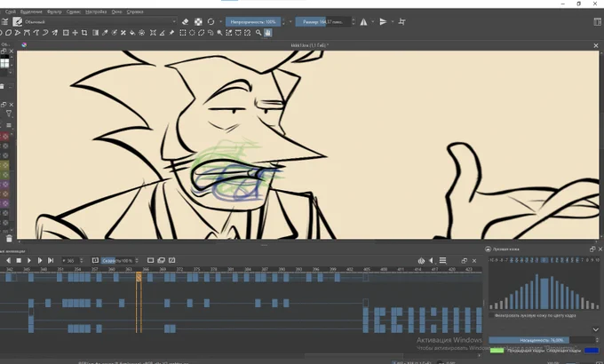Screen dimensions: 604x364
Task: Select the Zoom magnifier tool
Action: (x=258, y=33)
